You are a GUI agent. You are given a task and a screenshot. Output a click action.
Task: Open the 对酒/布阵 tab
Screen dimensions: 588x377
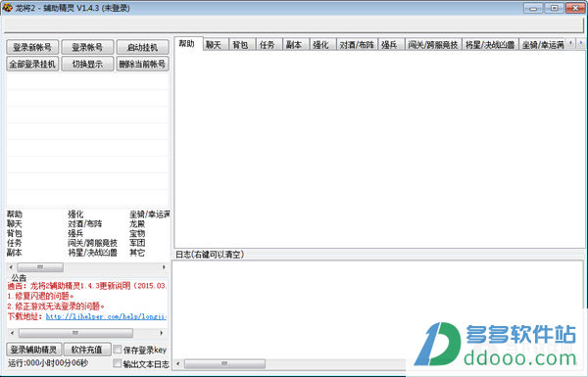pos(357,45)
